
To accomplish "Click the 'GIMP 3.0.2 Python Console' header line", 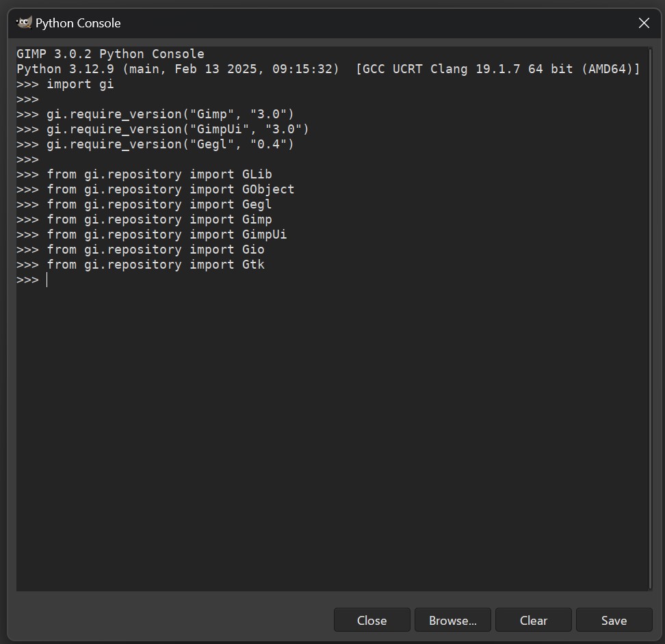I will (x=110, y=54).
